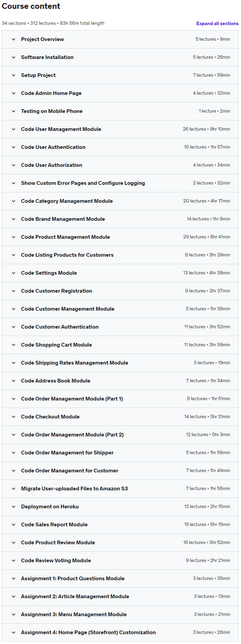Expand the Software Installation chevron
The image size is (241, 644).
pyautogui.click(x=14, y=57)
